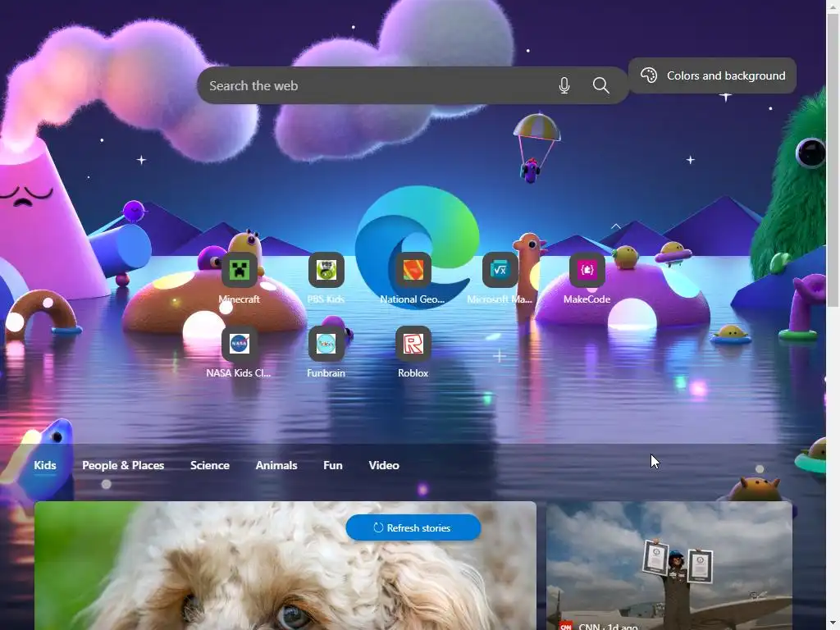Screen dimensions: 840x630
Task: Switch to the Video tab
Action: tap(384, 465)
